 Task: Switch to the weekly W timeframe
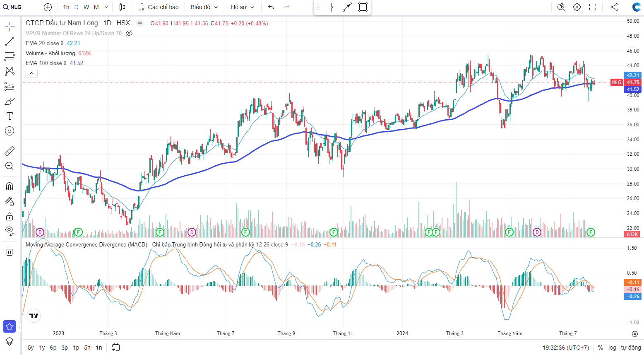tap(86, 7)
